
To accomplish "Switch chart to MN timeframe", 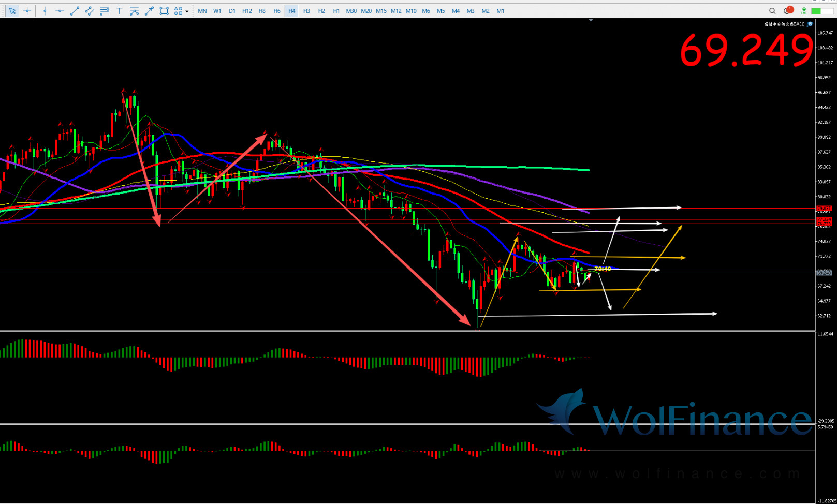I will pos(202,11).
